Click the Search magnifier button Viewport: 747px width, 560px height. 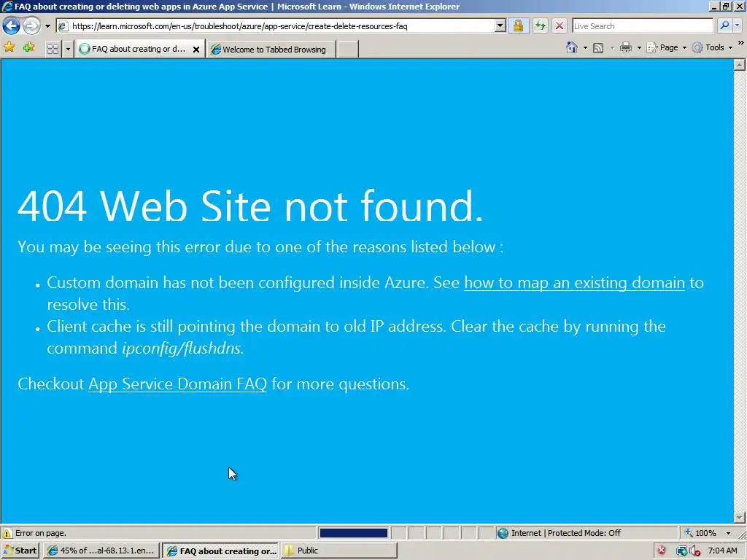(x=724, y=26)
